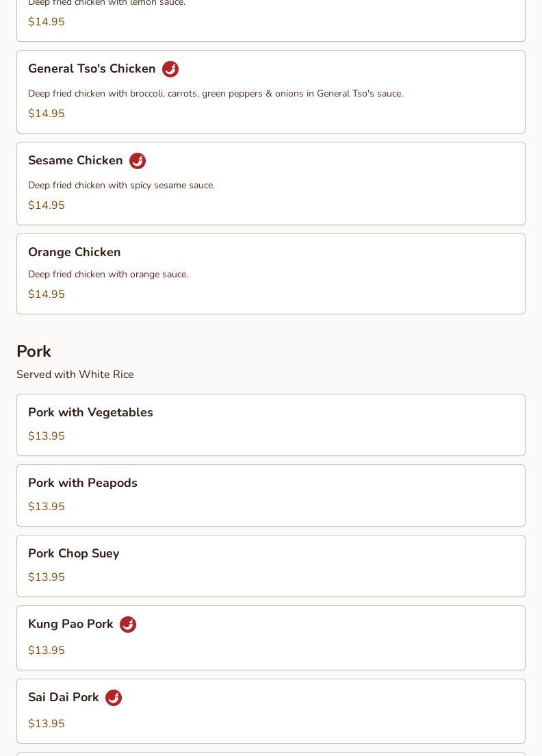Click the spicy icon next to Kung Pao Pork
Viewport: 542px width, 756px height.
coord(128,625)
